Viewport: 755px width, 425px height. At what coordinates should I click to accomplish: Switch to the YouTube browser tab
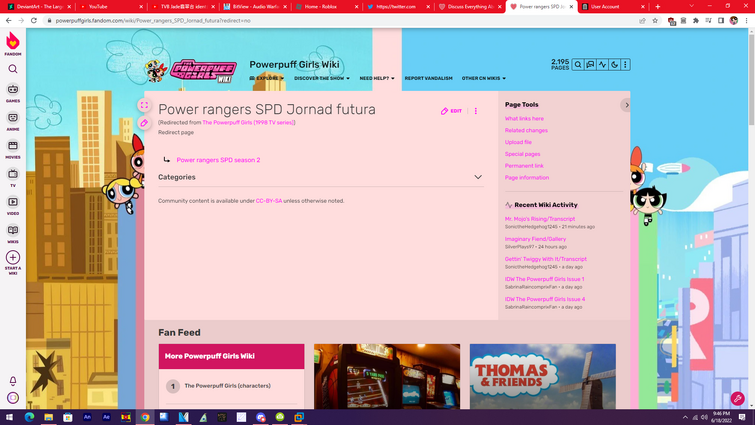coord(111,7)
